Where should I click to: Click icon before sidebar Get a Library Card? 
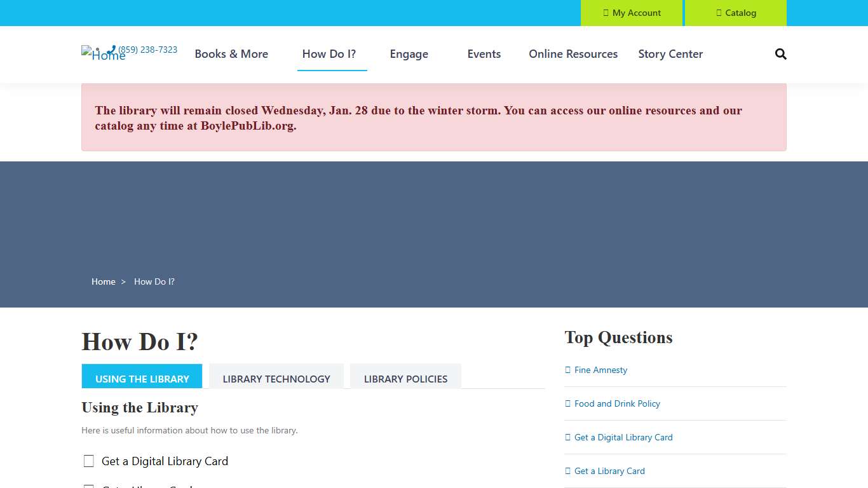point(568,471)
